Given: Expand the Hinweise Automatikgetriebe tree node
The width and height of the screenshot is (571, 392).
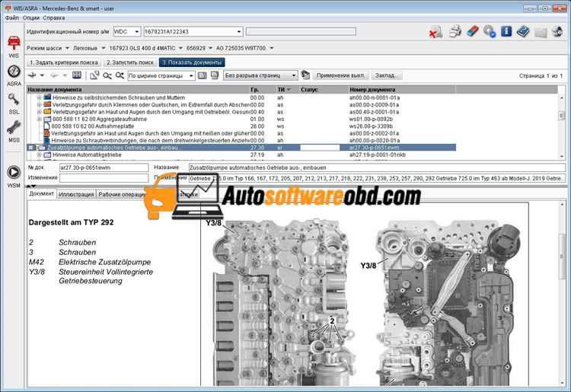Looking at the screenshot, I should point(39,155).
